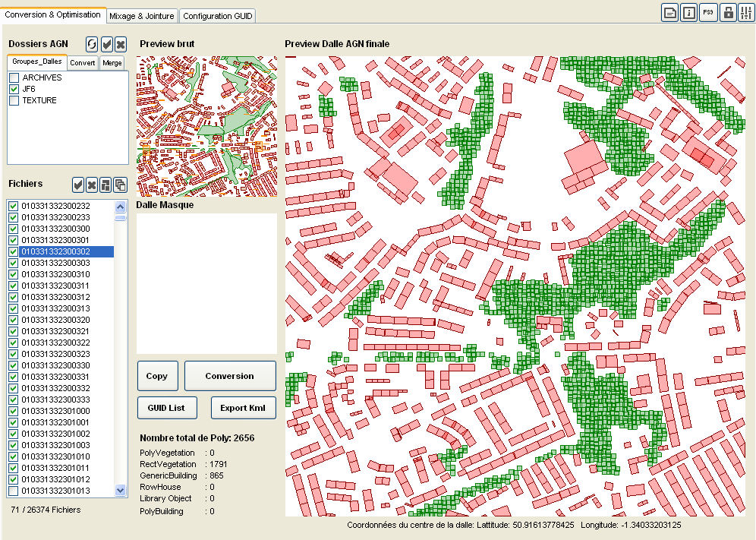The height and width of the screenshot is (540, 756).
Task: Uncheck the JF6 folder checkbox
Action: (x=14, y=89)
